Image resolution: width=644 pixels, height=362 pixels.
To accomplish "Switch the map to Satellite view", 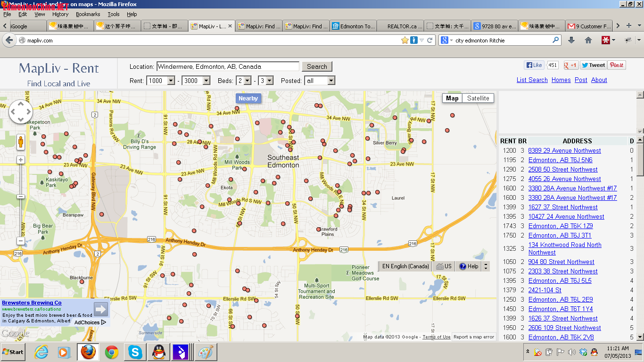I will (478, 98).
